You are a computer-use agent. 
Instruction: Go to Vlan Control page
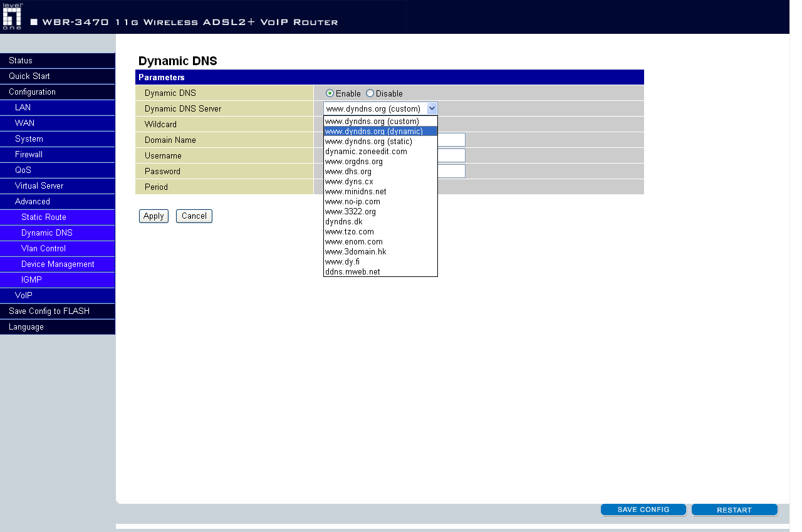pos(58,248)
